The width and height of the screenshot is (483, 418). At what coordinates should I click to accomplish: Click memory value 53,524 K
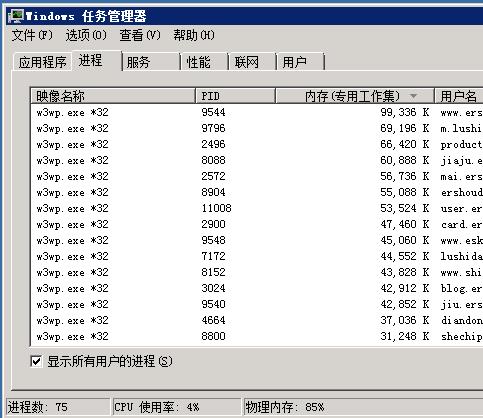point(405,208)
